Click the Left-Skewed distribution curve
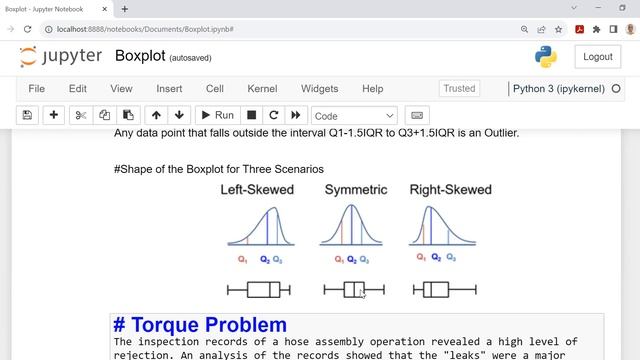This screenshot has height=360, width=640. coord(261,226)
